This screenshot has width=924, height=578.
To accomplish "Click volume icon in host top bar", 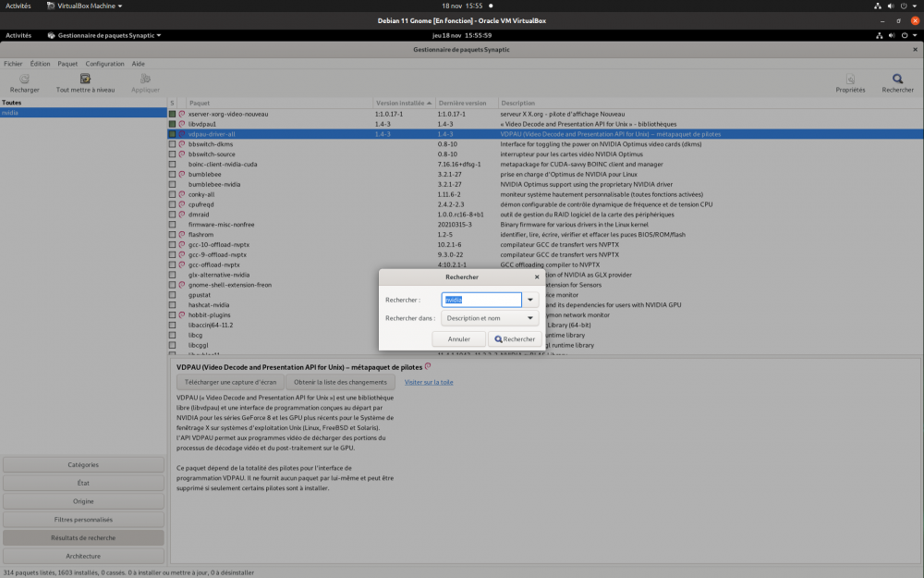I will 891,6.
